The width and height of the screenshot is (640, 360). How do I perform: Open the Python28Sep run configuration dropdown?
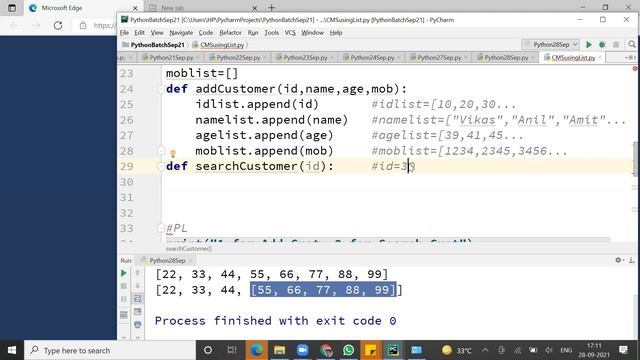click(x=551, y=44)
